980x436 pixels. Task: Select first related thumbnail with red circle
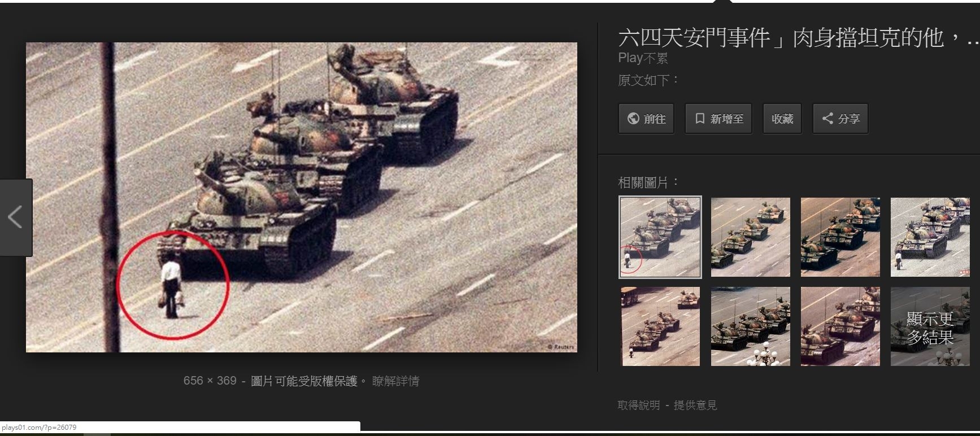tap(660, 237)
